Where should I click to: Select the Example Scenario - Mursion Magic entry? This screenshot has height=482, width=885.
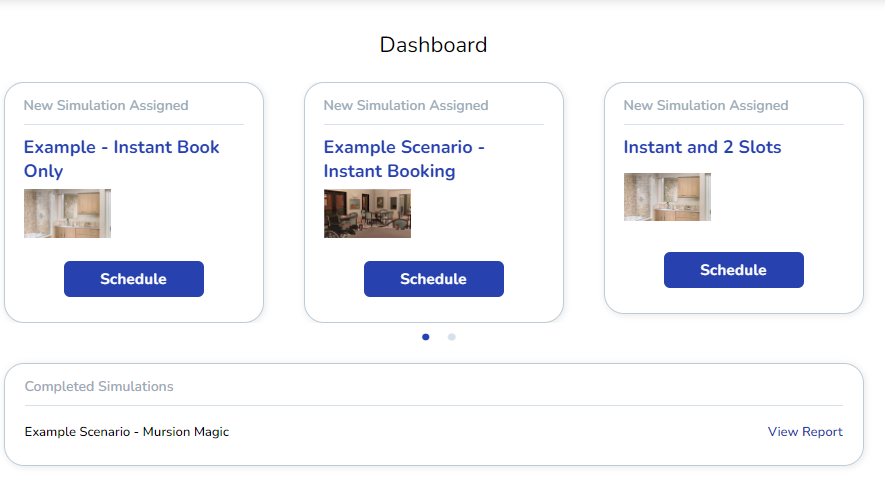(127, 432)
